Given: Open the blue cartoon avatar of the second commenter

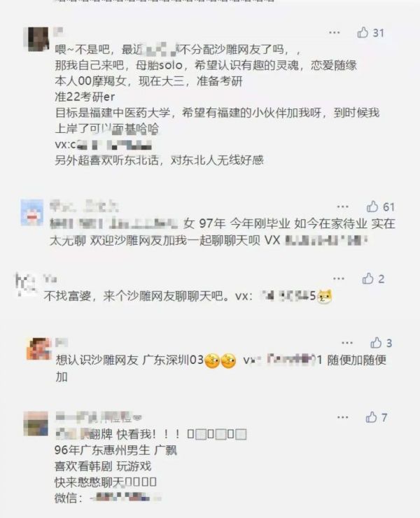Looking at the screenshot, I should [x=32, y=212].
